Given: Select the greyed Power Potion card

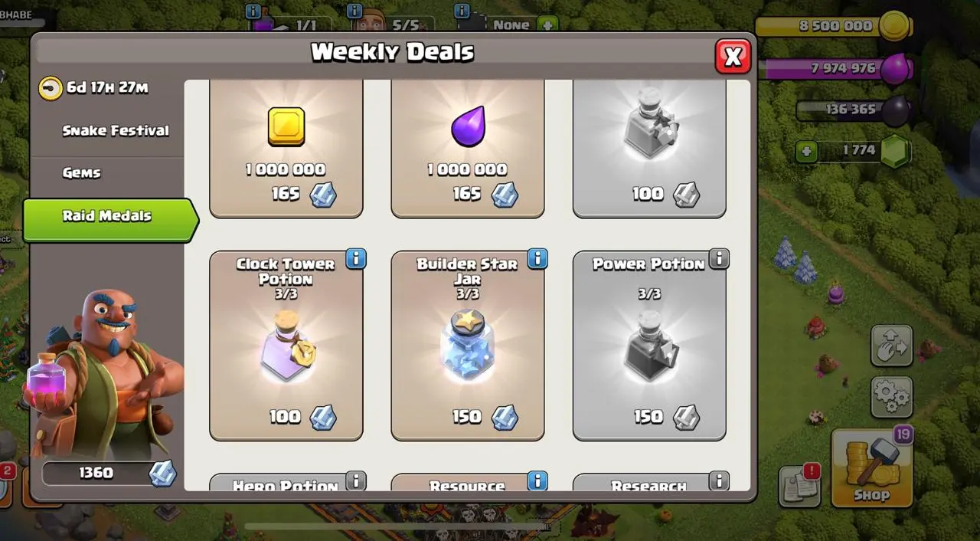Looking at the screenshot, I should [649, 346].
